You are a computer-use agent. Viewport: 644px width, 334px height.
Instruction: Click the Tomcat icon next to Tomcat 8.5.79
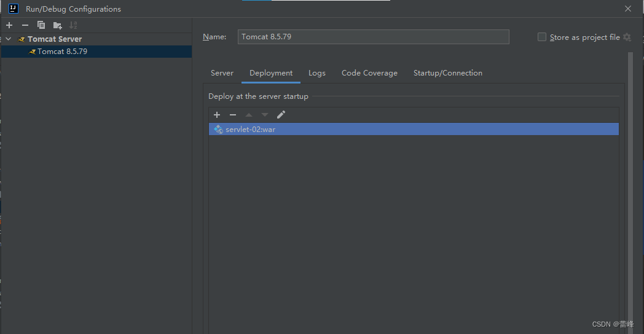pyautogui.click(x=32, y=52)
